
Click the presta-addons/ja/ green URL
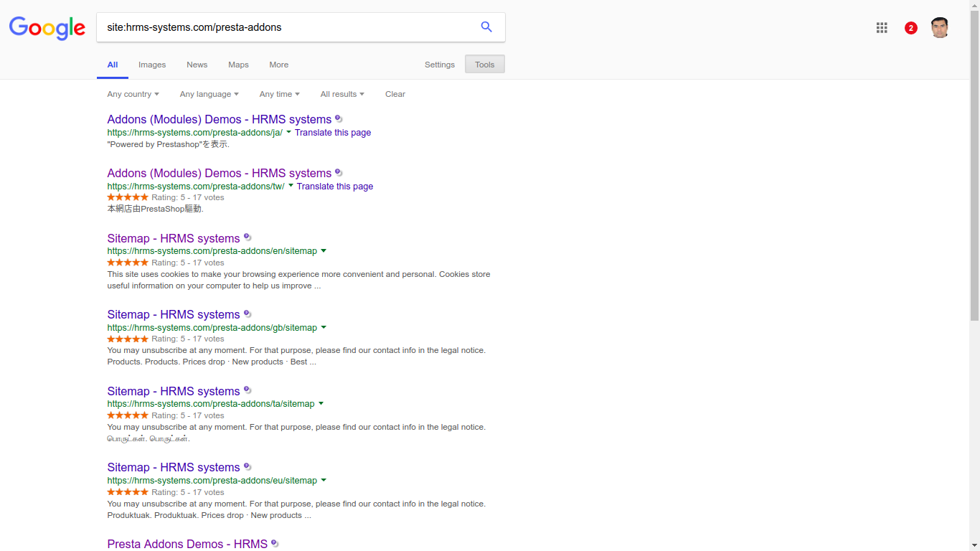click(x=195, y=133)
